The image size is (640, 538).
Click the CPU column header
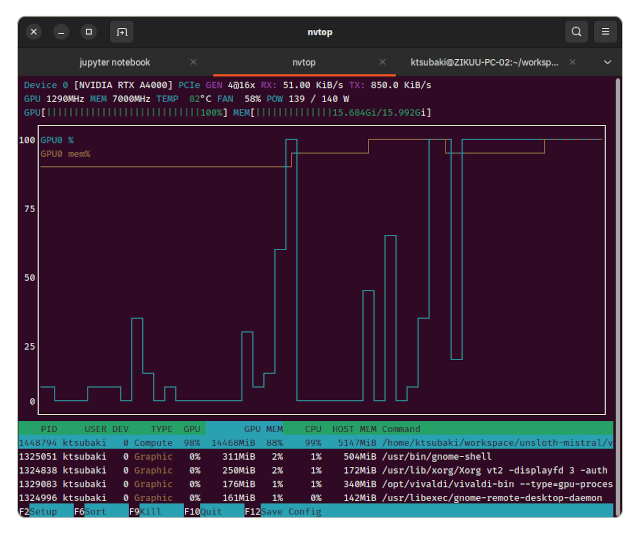(x=313, y=429)
